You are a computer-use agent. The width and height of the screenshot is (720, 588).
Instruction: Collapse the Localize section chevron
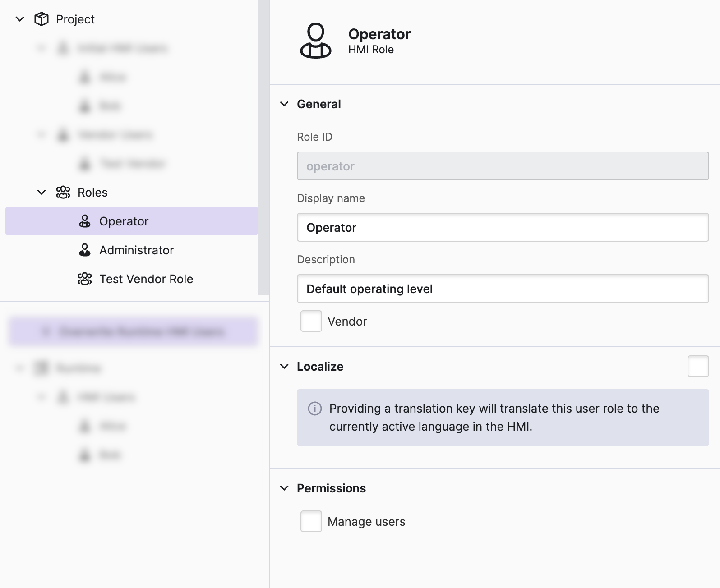pos(284,366)
